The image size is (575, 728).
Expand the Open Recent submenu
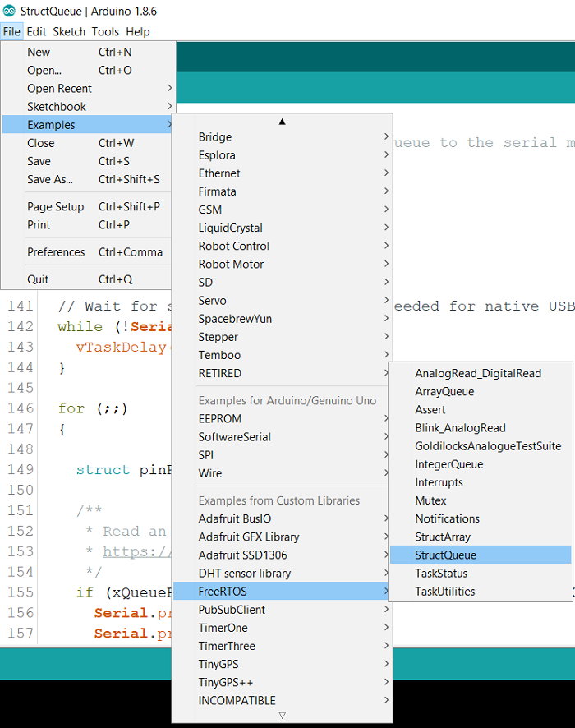[59, 89]
